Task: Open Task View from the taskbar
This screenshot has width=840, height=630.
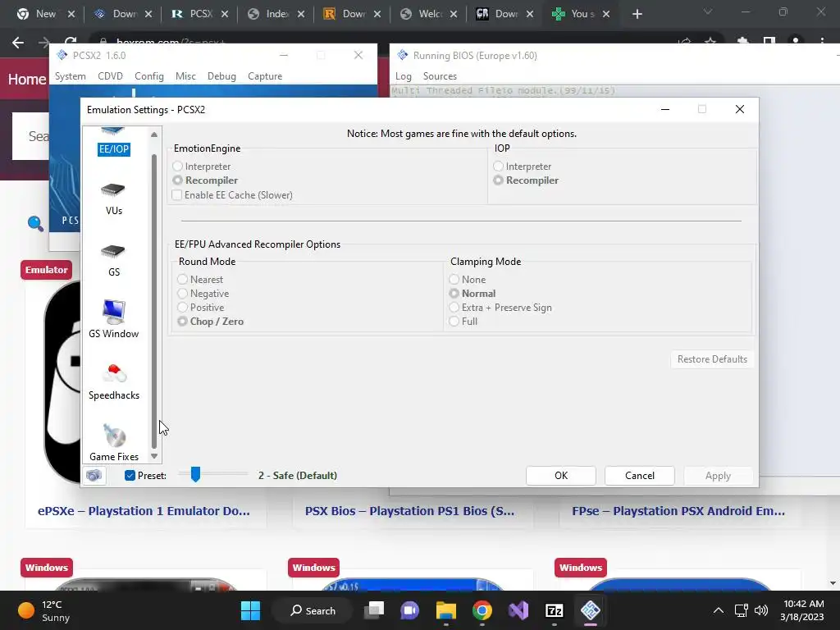Action: (374, 610)
